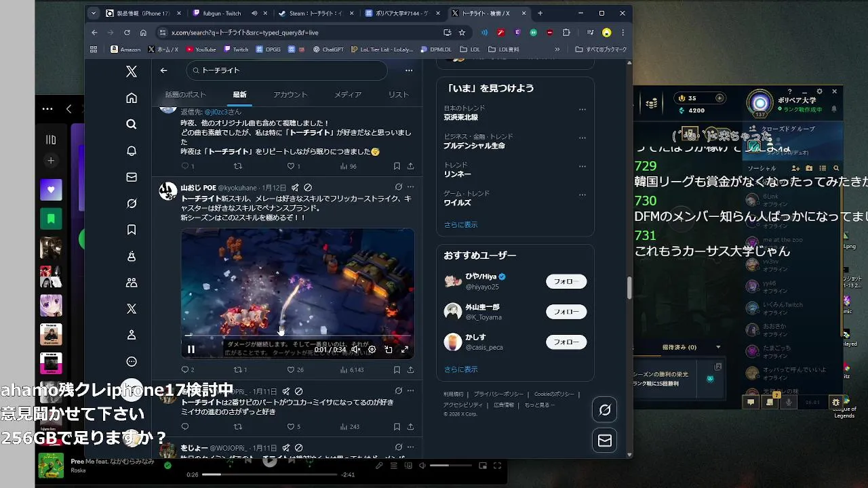The width and height of the screenshot is (868, 488).
Task: Open Messages envelope in the X sidebar
Action: [132, 177]
